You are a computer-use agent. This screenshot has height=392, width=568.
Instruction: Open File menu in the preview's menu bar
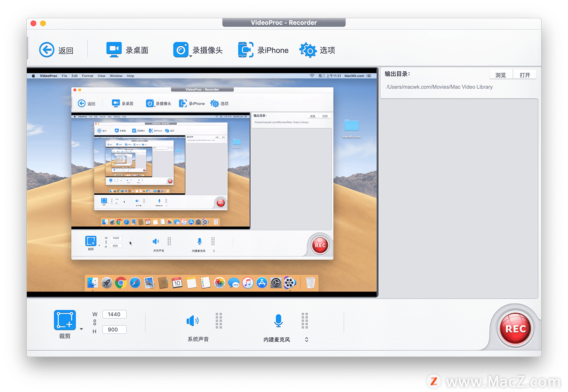click(64, 76)
